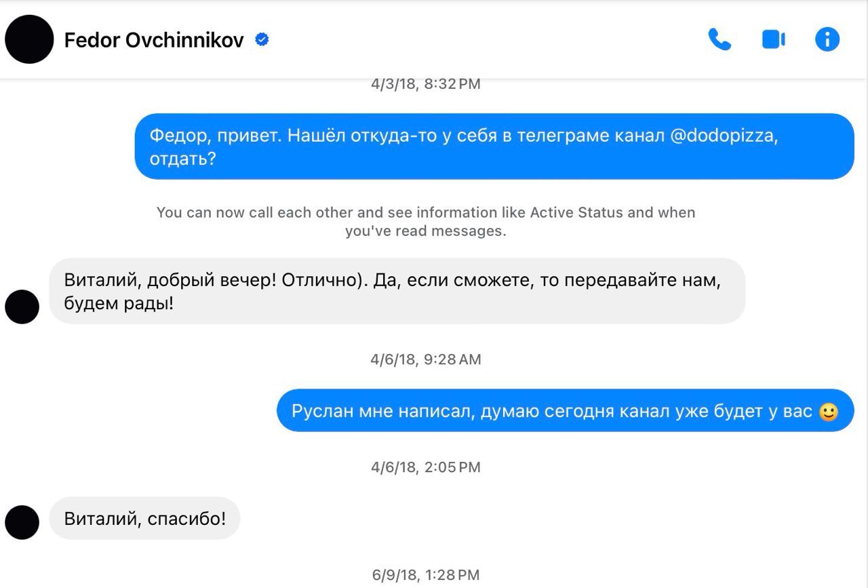
Task: Click the blue verified badge
Action: [262, 39]
